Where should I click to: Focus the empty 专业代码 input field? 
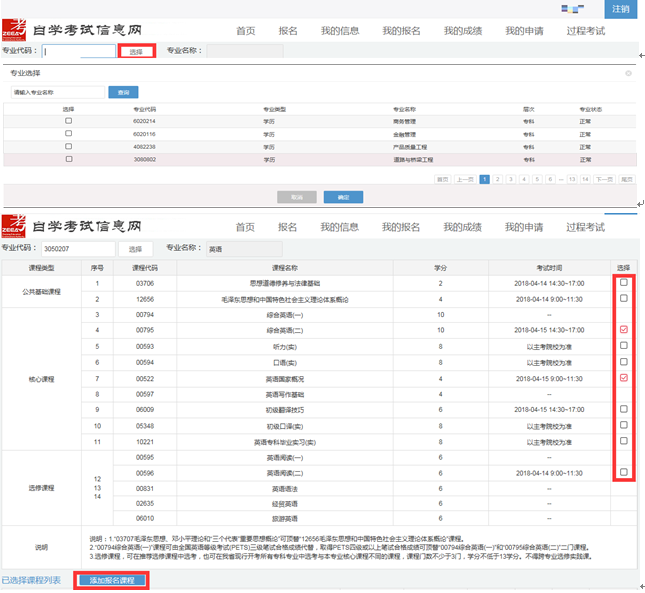pyautogui.click(x=79, y=51)
